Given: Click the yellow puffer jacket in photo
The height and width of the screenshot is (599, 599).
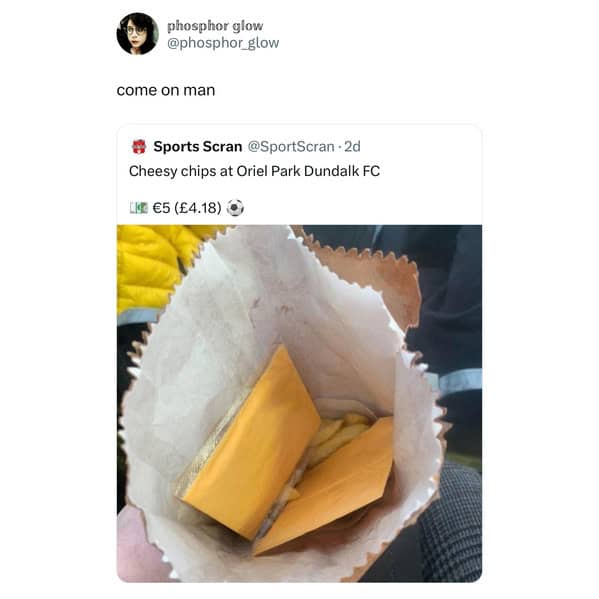Looking at the screenshot, I should [x=153, y=267].
